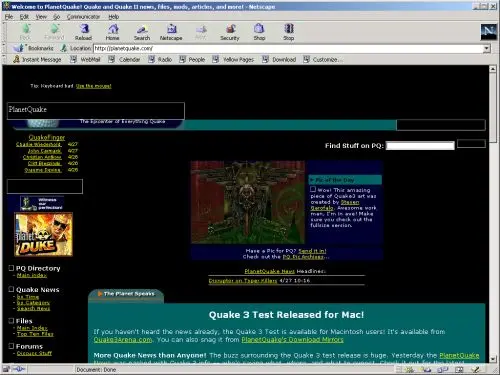Click the page scrollbar up arrow
Image resolution: width=500 pixels, height=375 pixels.
[x=493, y=69]
